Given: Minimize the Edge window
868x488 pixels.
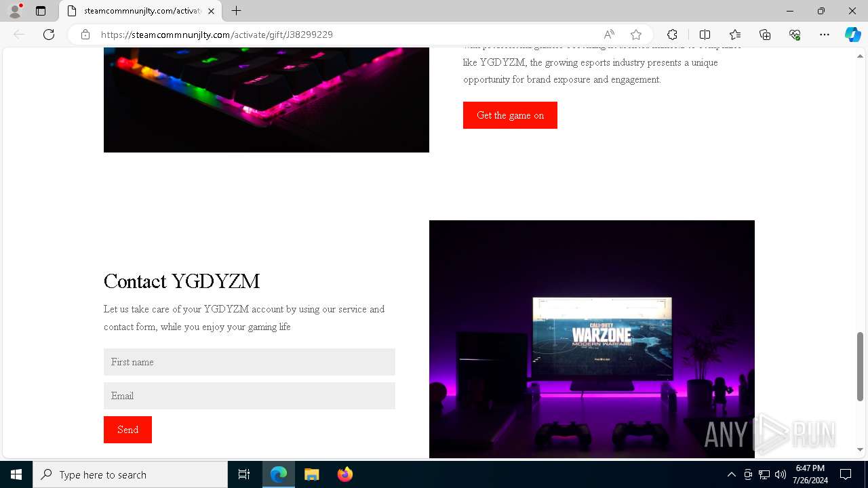Looking at the screenshot, I should point(790,11).
